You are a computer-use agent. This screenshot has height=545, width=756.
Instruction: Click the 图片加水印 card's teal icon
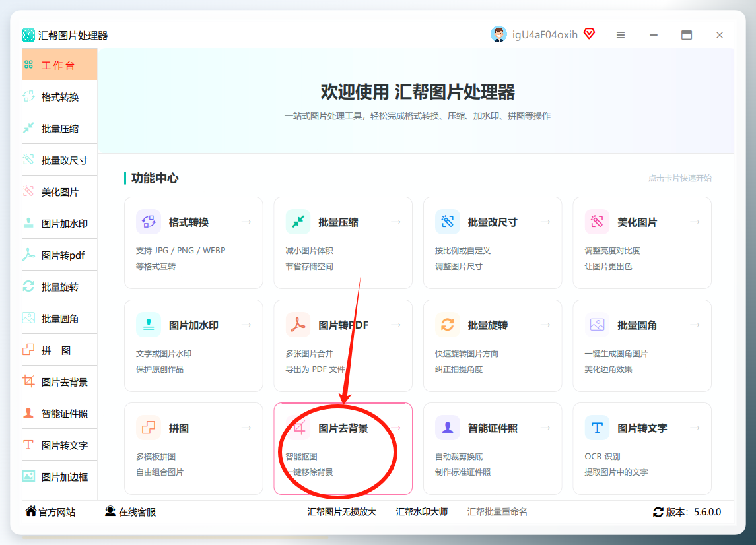tap(149, 325)
